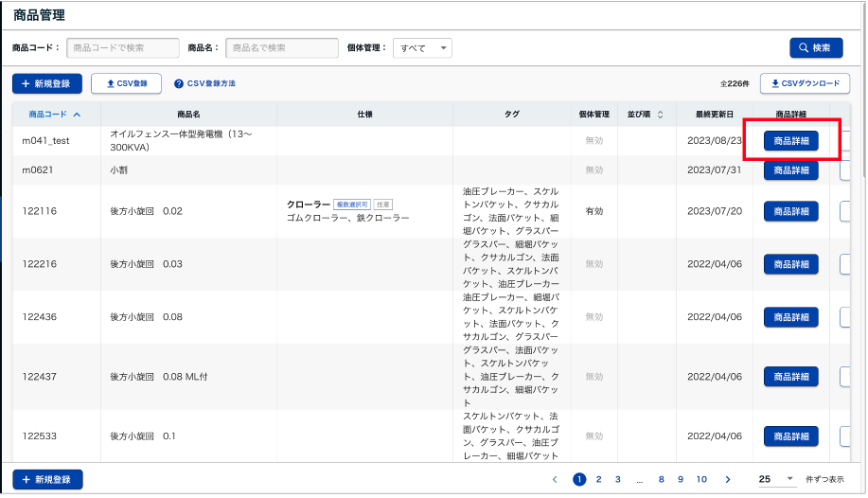The width and height of the screenshot is (868, 498).
Task: Click the 仕様 column header
Action: [364, 115]
